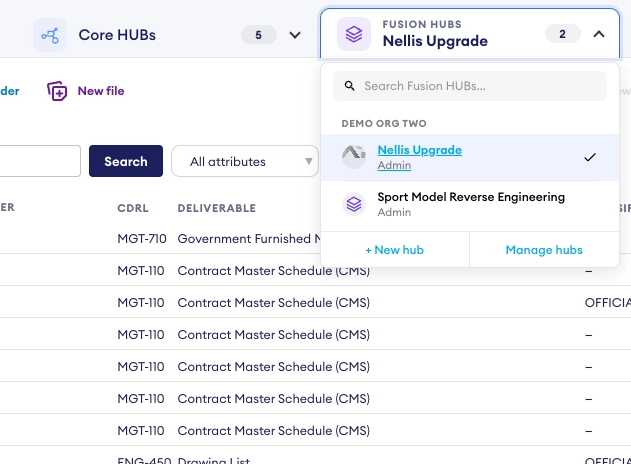Click the Drawing List deliverable
Viewport: 631px width, 464px height.
(214, 460)
